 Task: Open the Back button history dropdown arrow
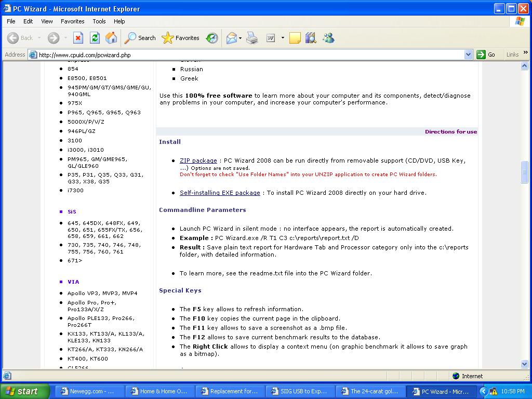tap(39, 38)
